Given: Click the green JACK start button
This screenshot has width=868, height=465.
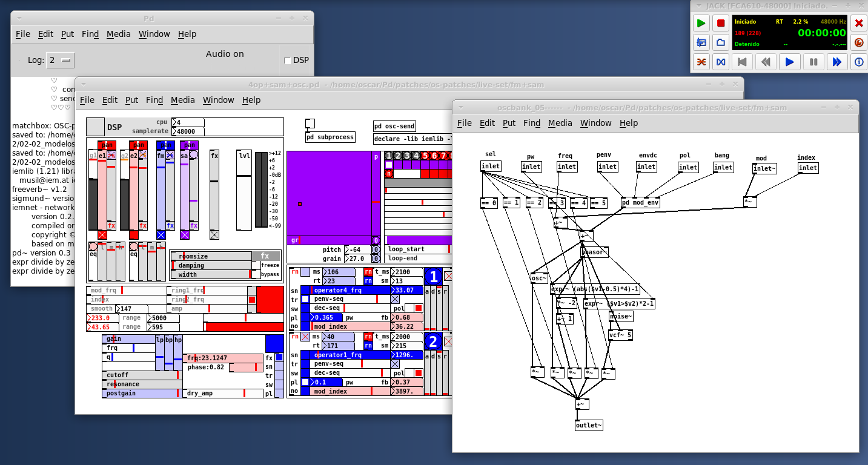Looking at the screenshot, I should [701, 24].
